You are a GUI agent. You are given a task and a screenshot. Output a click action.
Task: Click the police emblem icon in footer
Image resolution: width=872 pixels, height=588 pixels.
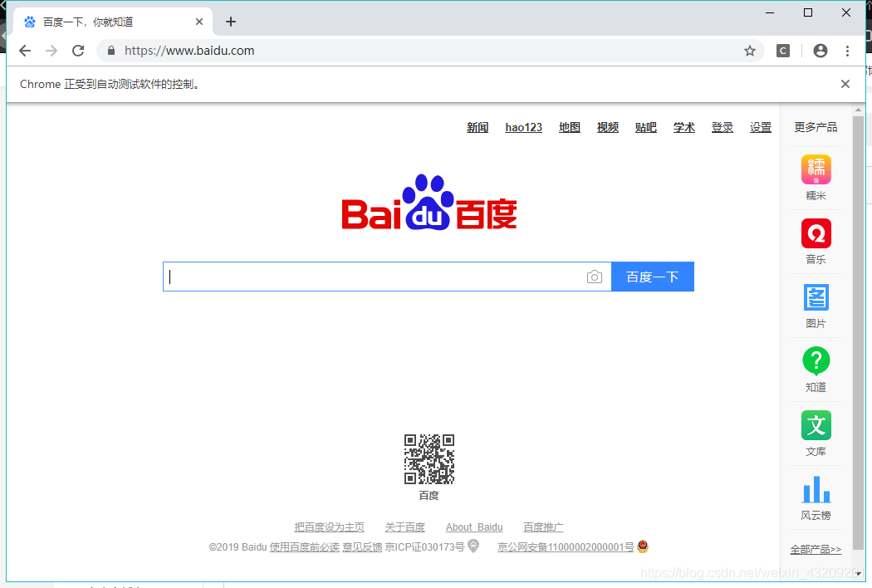643,546
